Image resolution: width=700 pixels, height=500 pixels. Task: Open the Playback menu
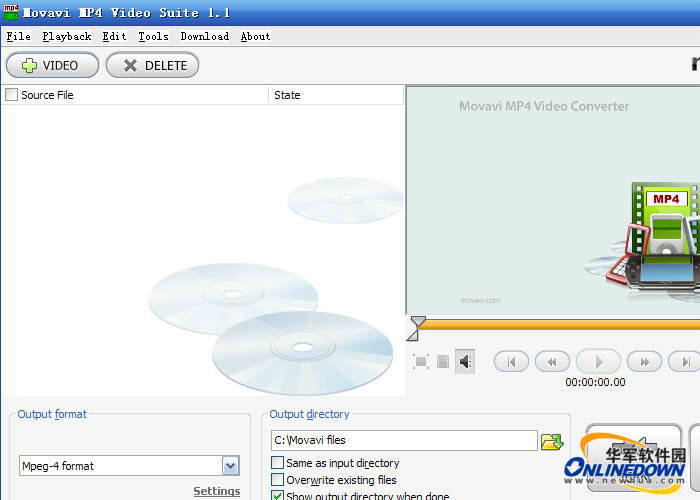click(x=67, y=37)
